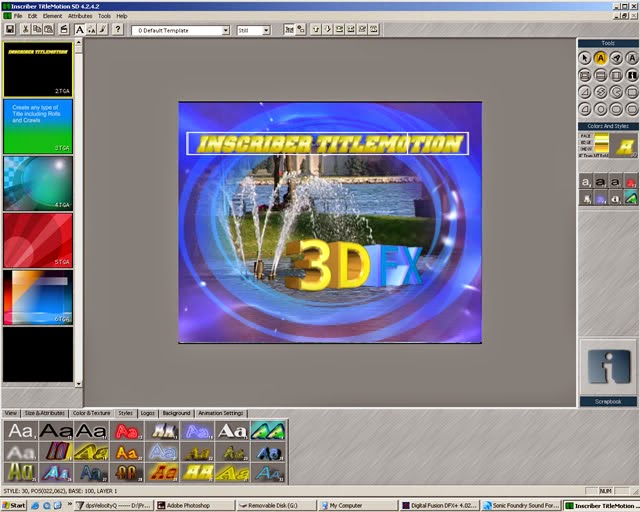
Task: Switch to the Logos tab
Action: click(x=147, y=413)
